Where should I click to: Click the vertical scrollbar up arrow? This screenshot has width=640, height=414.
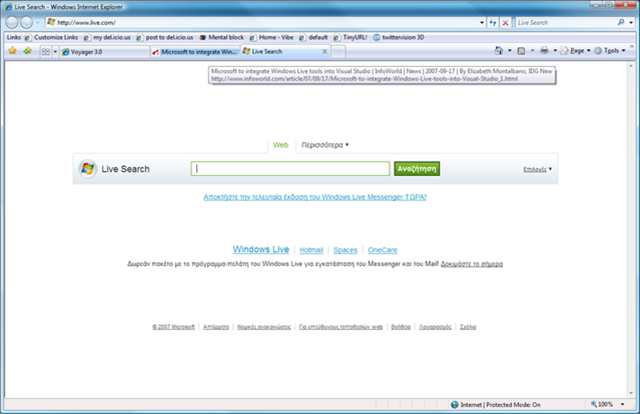631,65
